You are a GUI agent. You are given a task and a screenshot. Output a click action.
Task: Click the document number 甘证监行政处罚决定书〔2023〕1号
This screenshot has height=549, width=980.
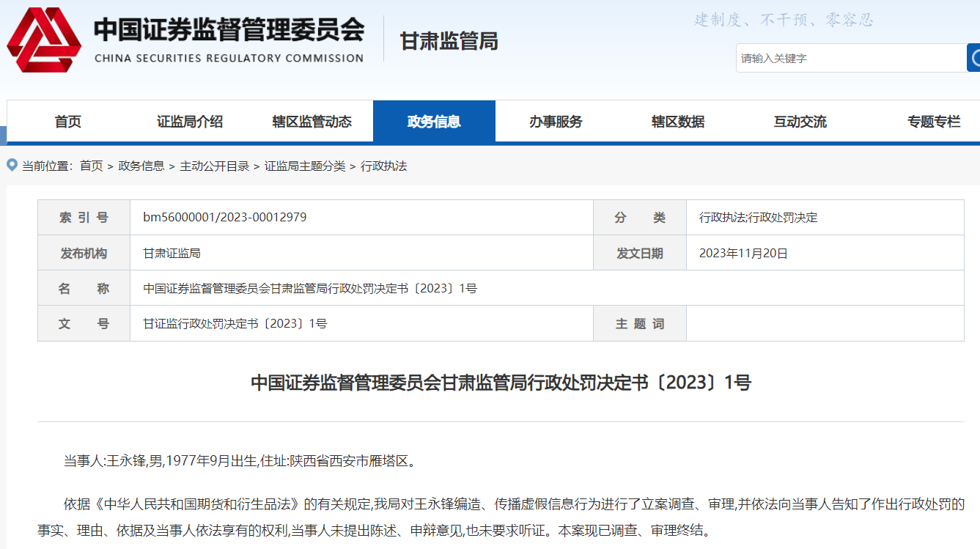(235, 323)
